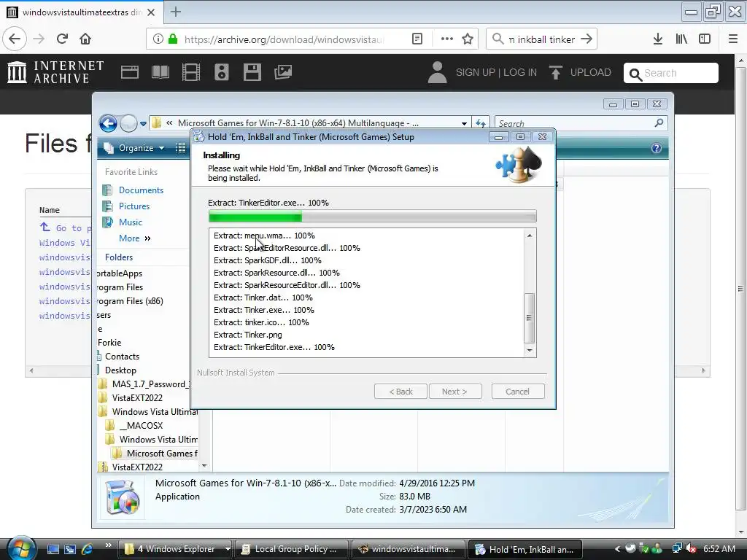
Task: Select 'Extract: Tinker.exe… 100%' log line
Action: (x=264, y=310)
